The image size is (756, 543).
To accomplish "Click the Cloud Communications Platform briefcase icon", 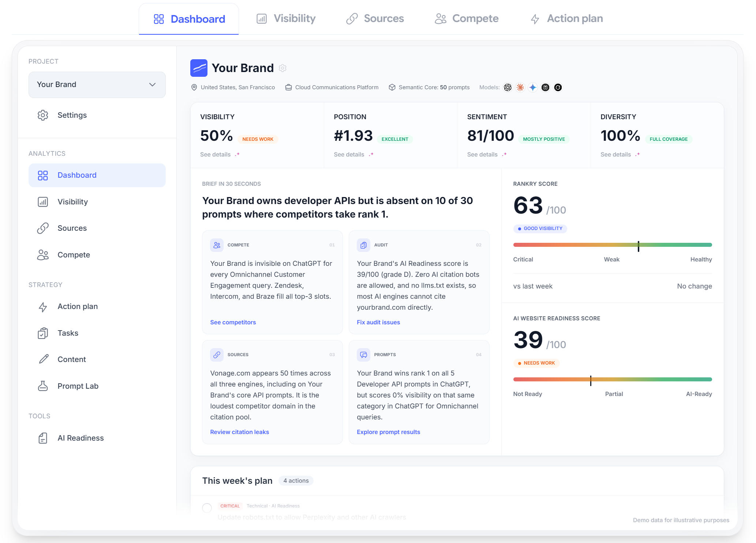I will click(288, 87).
